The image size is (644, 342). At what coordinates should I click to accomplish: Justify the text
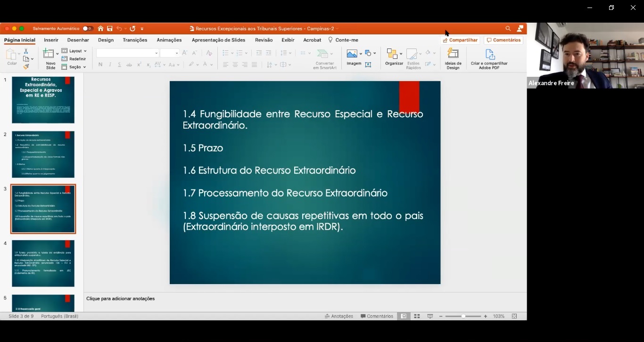[x=255, y=65]
